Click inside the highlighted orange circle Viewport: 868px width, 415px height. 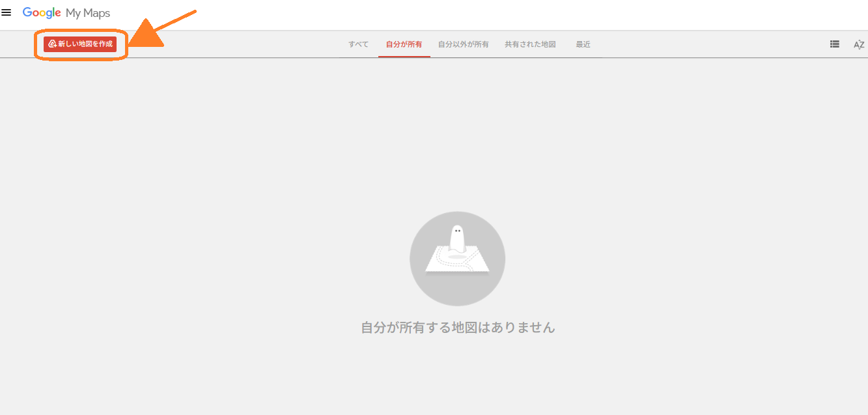(x=79, y=44)
